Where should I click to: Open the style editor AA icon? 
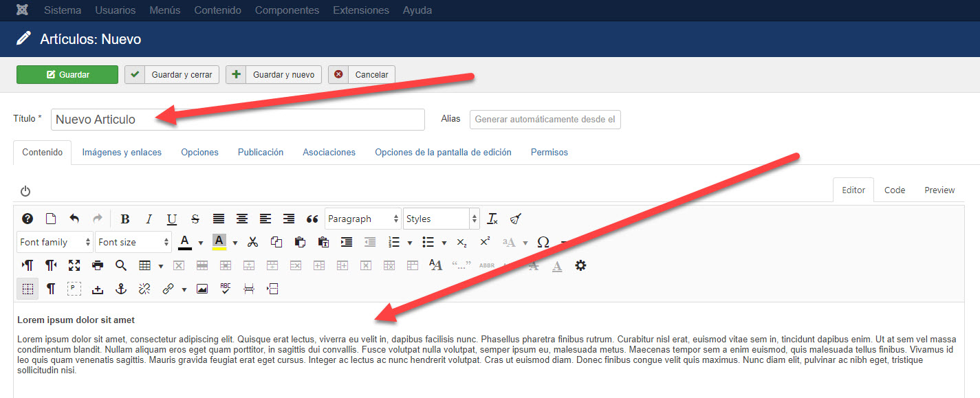(435, 265)
